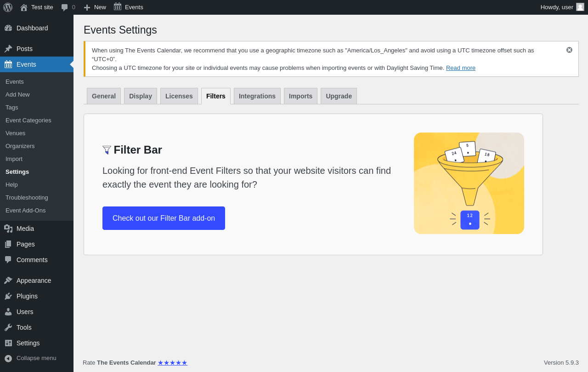Click the WordPress logo icon
Viewport: 588px width, 372px height.
(8, 7)
